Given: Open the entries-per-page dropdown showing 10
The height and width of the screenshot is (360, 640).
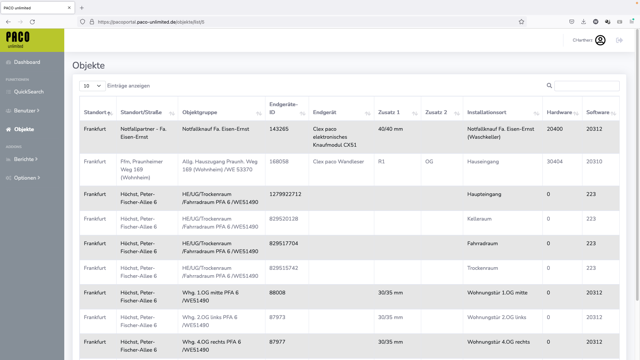Looking at the screenshot, I should click(91, 86).
